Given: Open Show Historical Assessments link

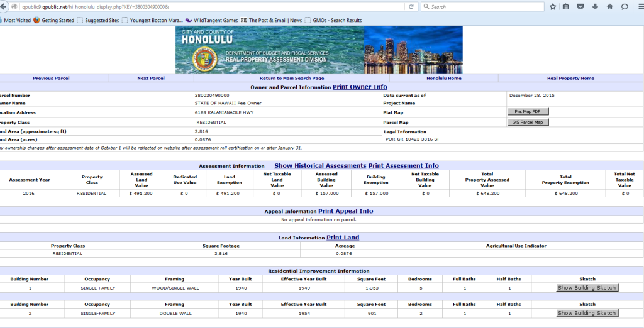Looking at the screenshot, I should pyautogui.click(x=320, y=166).
